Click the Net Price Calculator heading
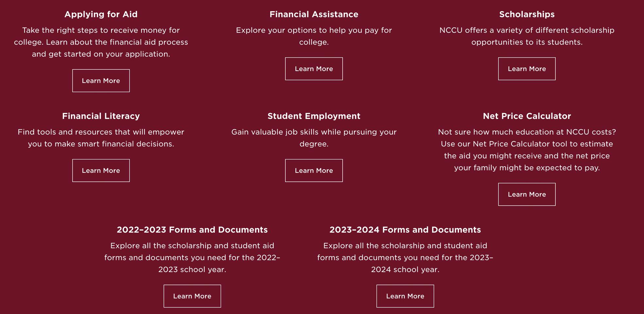Viewport: 644px width, 314px height. tap(527, 116)
